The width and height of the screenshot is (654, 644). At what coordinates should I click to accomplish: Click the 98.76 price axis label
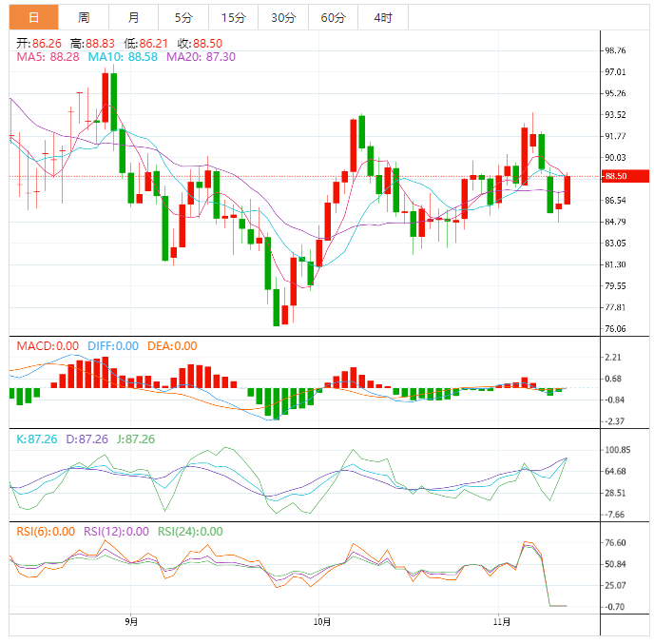pos(615,50)
